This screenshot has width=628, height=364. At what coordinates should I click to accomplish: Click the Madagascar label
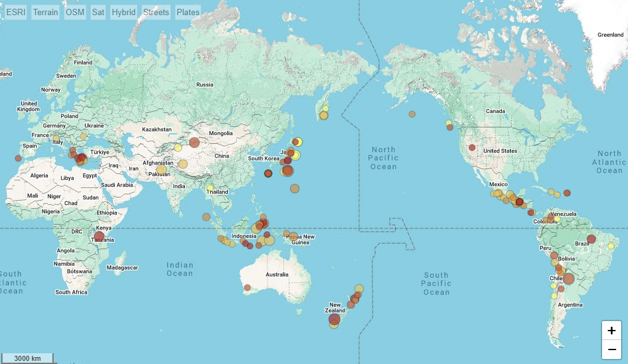point(122,267)
